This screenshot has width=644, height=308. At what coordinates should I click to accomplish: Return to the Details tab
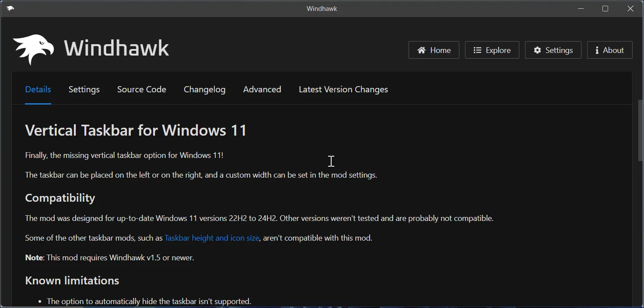[38, 89]
